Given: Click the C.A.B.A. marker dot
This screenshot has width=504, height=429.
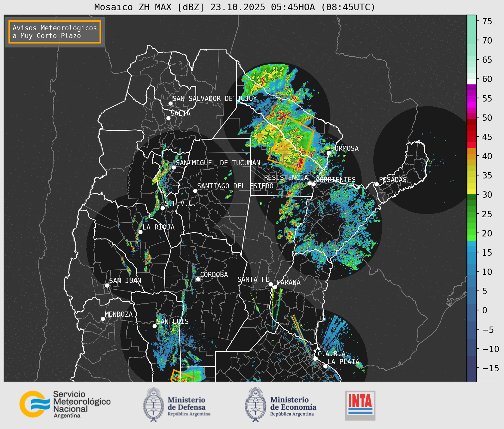Looking at the screenshot, I should [x=315, y=358].
